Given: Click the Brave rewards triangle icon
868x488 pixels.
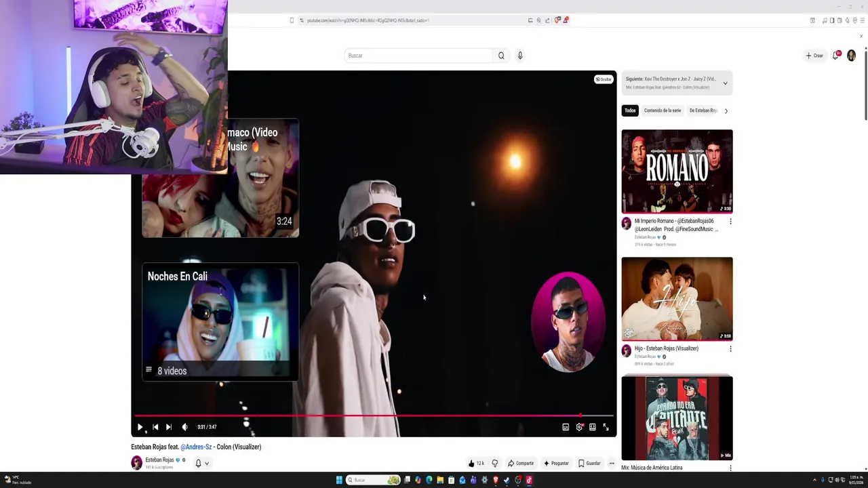Looking at the screenshot, I should click(565, 20).
